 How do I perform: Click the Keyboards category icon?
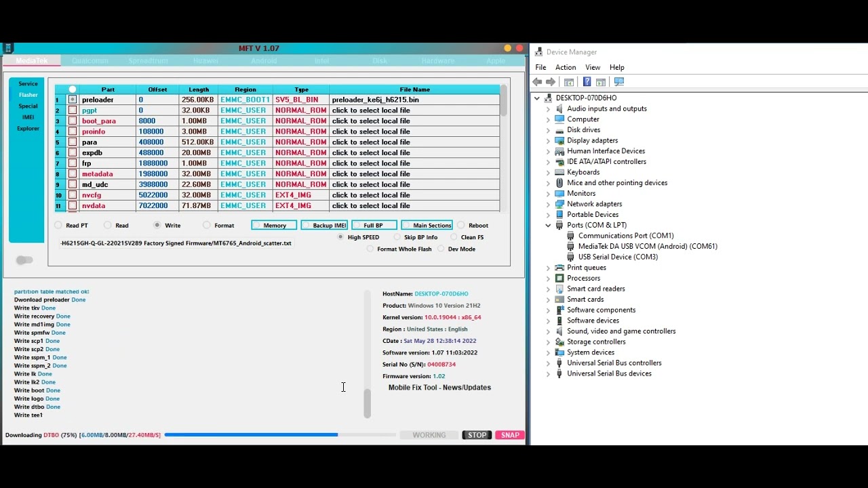point(559,172)
